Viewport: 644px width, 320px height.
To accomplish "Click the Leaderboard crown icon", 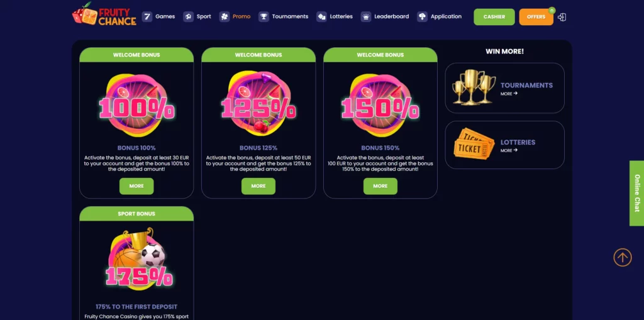I will [366, 17].
